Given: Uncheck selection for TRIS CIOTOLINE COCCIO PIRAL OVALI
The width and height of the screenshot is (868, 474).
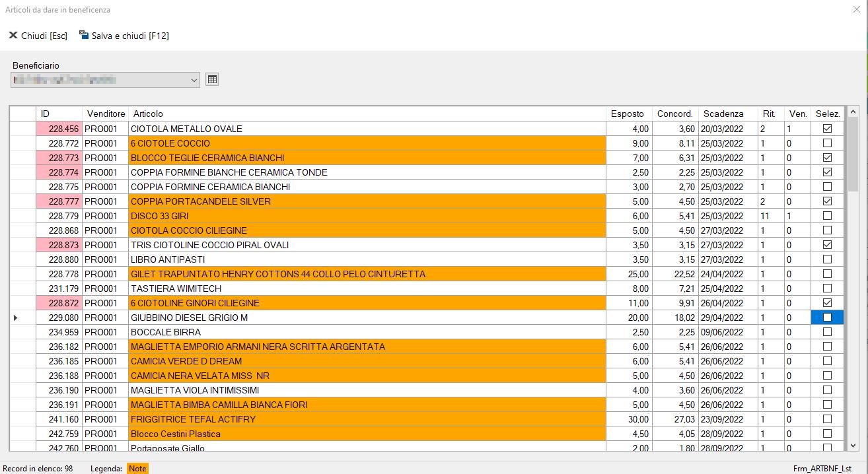Looking at the screenshot, I should pyautogui.click(x=827, y=245).
